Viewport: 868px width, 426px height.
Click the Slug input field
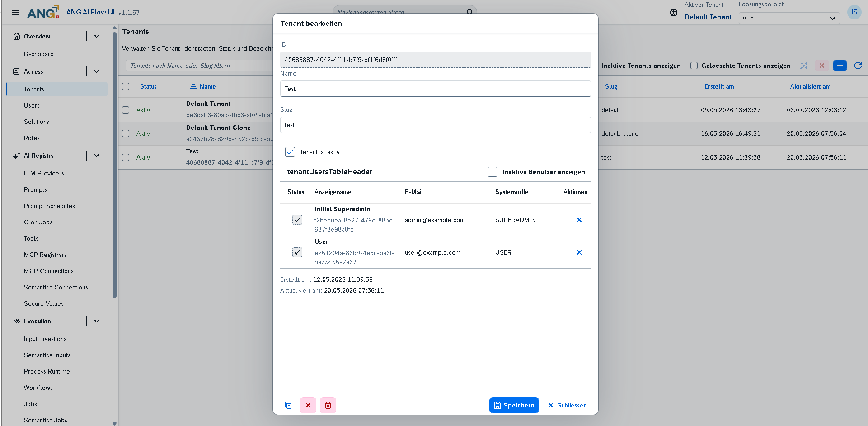(x=436, y=125)
